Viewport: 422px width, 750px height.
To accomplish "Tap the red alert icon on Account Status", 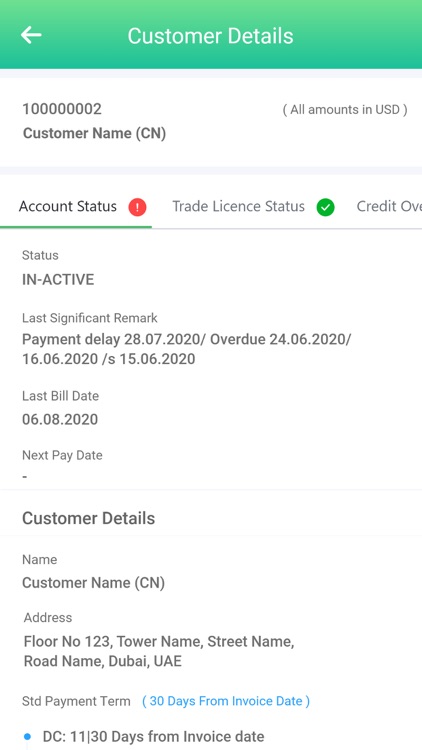I will pyautogui.click(x=137, y=207).
